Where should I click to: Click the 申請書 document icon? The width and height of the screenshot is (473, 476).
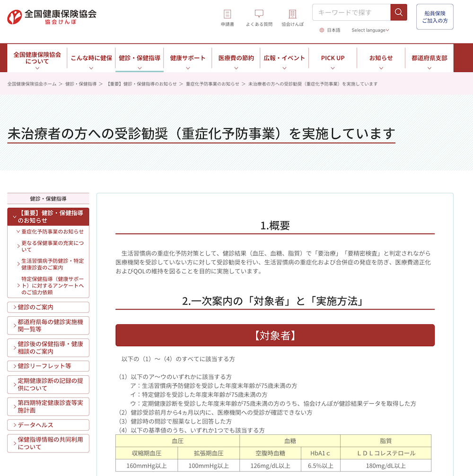[x=228, y=14]
